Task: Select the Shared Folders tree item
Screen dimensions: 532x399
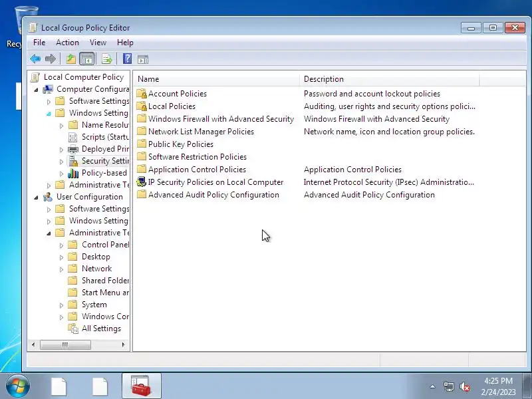Action: click(105, 281)
